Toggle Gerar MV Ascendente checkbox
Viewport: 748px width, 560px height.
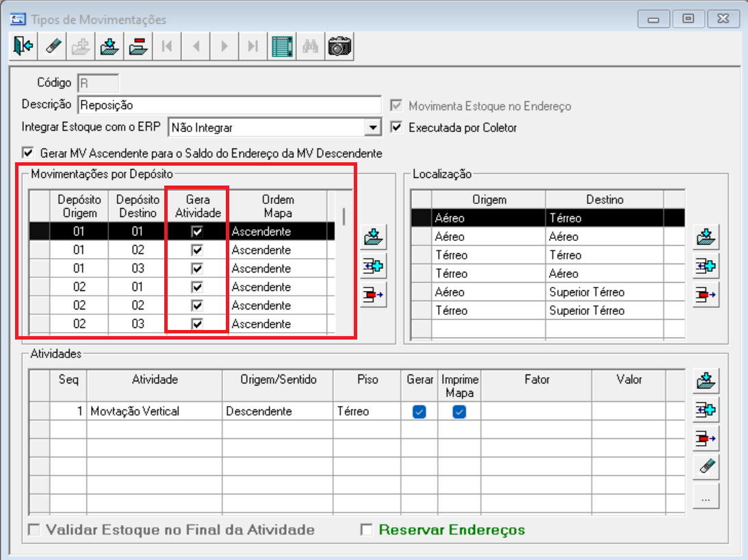27,153
